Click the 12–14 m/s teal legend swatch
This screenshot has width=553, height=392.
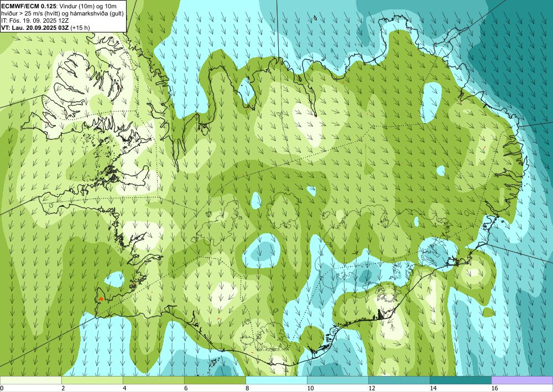(399, 380)
